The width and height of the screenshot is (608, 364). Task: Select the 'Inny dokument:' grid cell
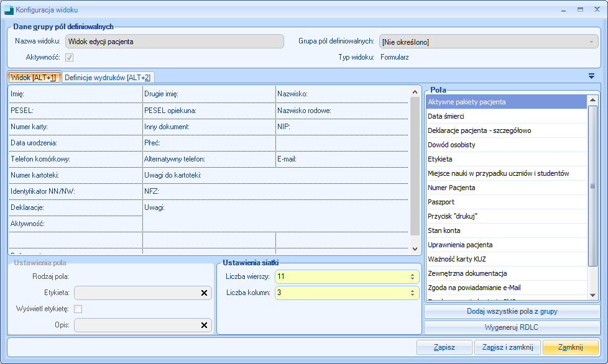209,127
